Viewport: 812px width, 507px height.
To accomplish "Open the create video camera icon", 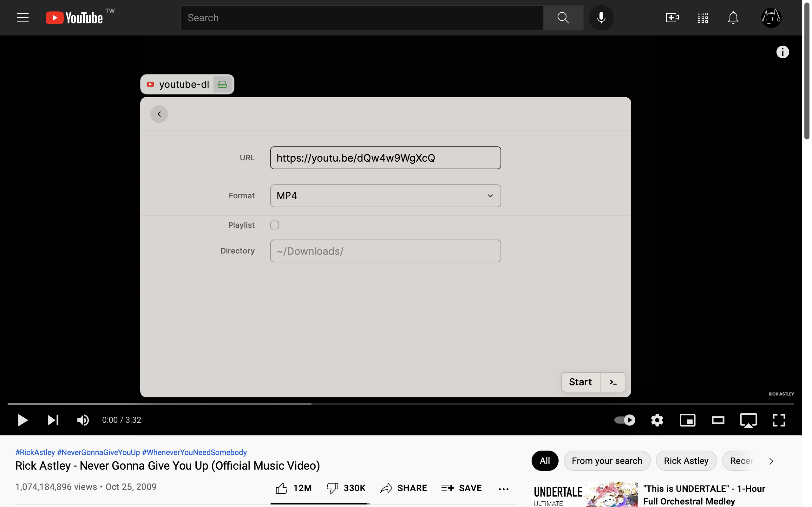I will [672, 17].
